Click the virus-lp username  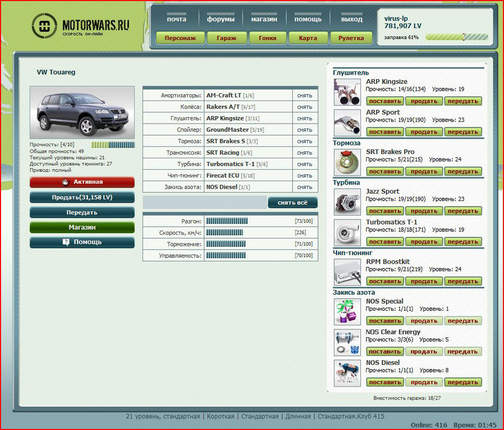(396, 18)
